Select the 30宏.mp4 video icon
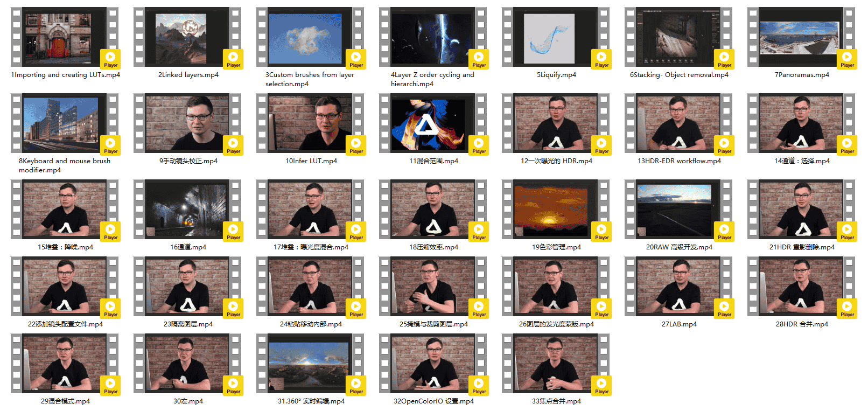 click(187, 364)
